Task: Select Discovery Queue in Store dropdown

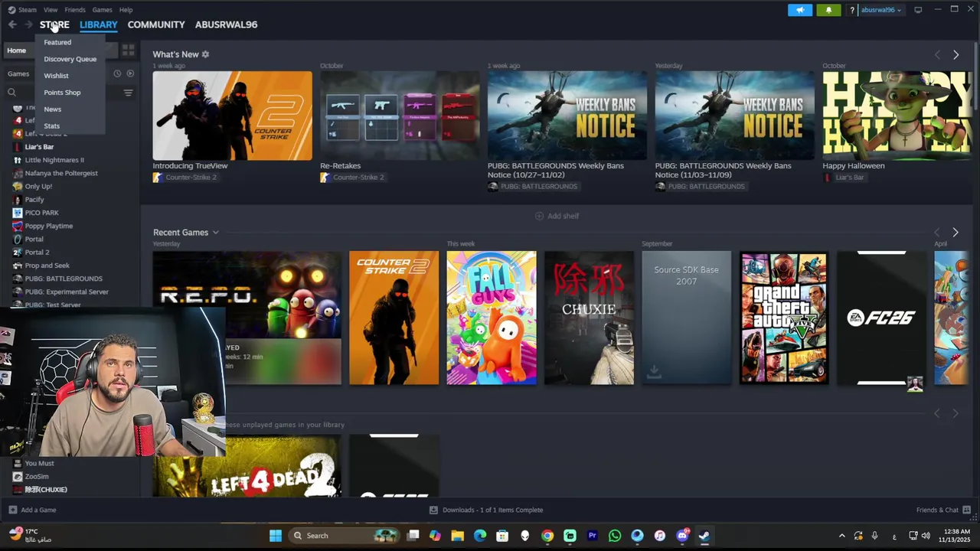Action: click(x=70, y=59)
